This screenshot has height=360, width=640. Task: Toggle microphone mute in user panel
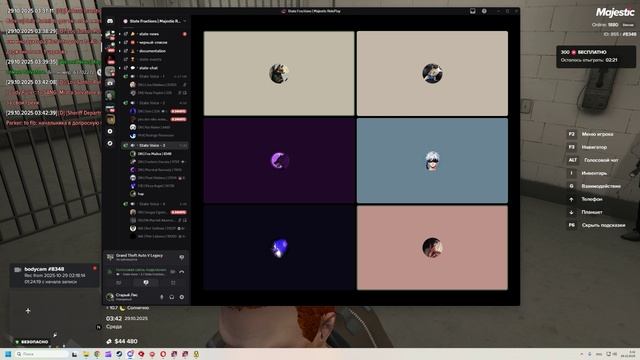(162, 297)
